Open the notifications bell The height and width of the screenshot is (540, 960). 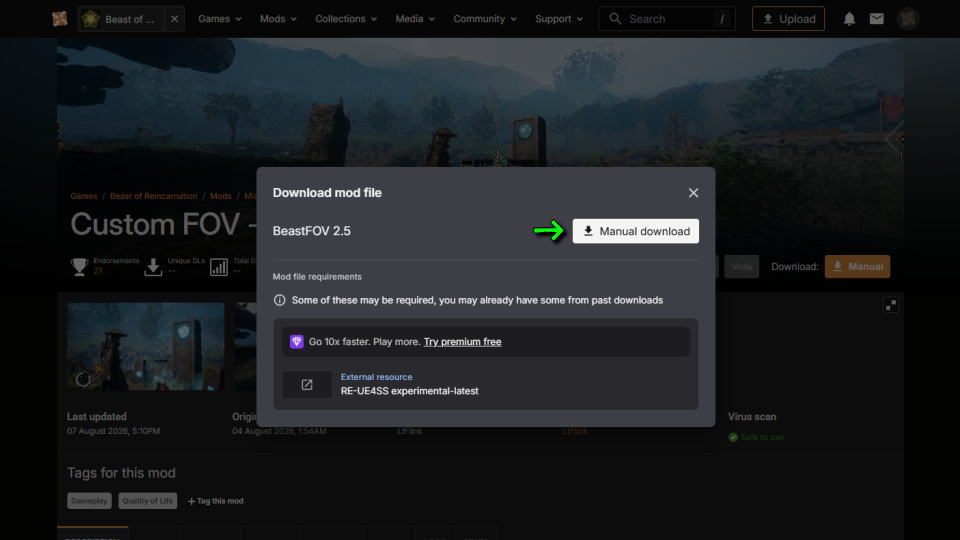[849, 19]
